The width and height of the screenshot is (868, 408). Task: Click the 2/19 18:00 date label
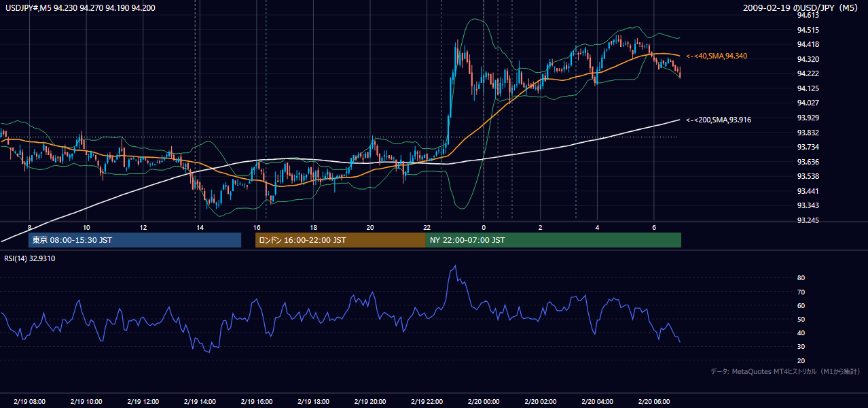point(313,401)
